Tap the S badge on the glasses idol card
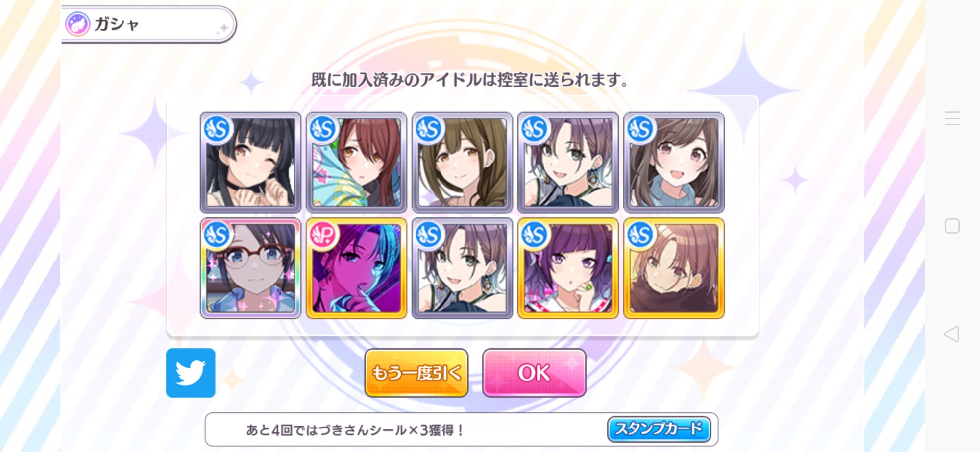Image resolution: width=980 pixels, height=452 pixels. (218, 235)
